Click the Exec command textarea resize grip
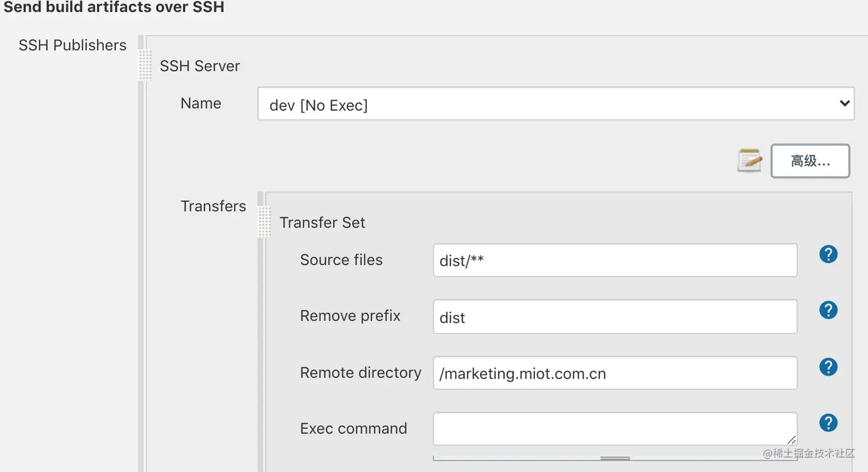The image size is (868, 472). click(792, 440)
